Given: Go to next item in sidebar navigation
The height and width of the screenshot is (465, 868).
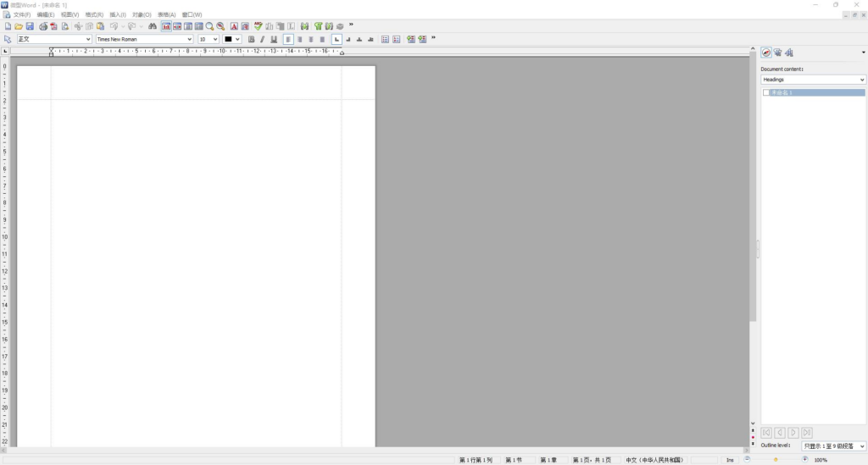Looking at the screenshot, I should point(793,433).
